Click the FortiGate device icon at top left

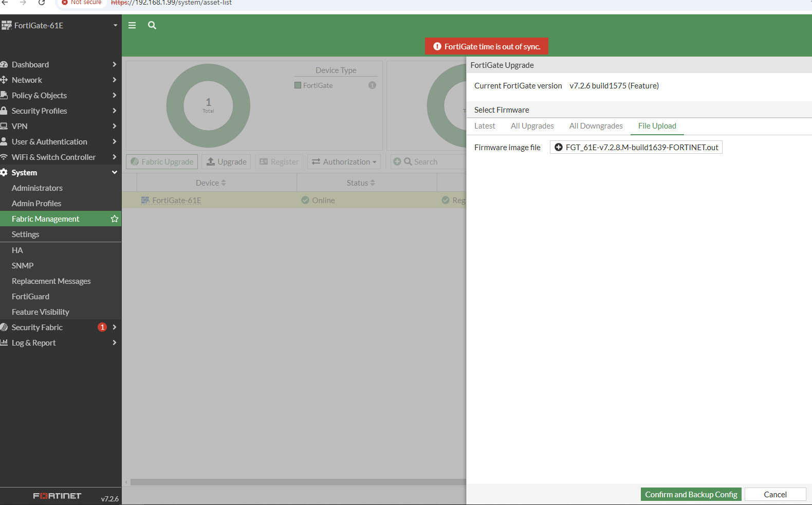point(6,25)
